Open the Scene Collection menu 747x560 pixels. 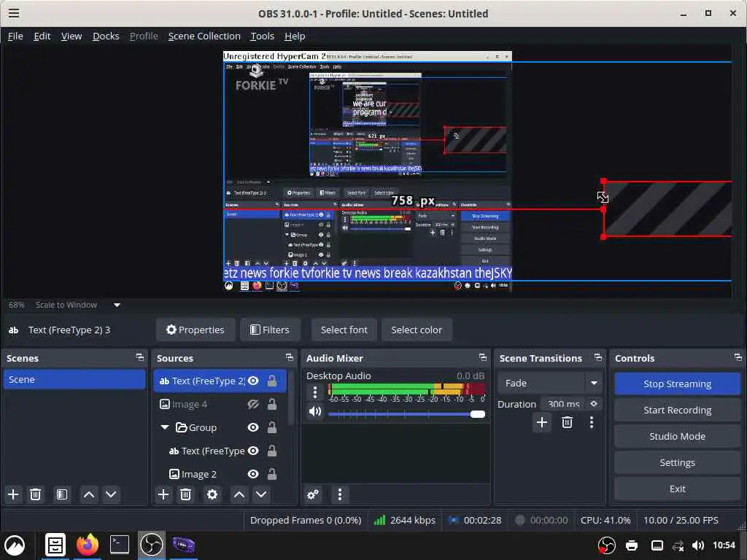coord(204,36)
